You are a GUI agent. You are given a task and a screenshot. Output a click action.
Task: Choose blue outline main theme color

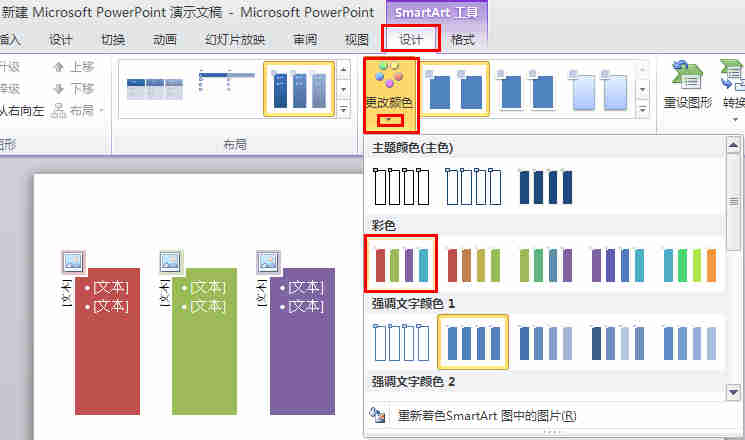click(x=473, y=186)
